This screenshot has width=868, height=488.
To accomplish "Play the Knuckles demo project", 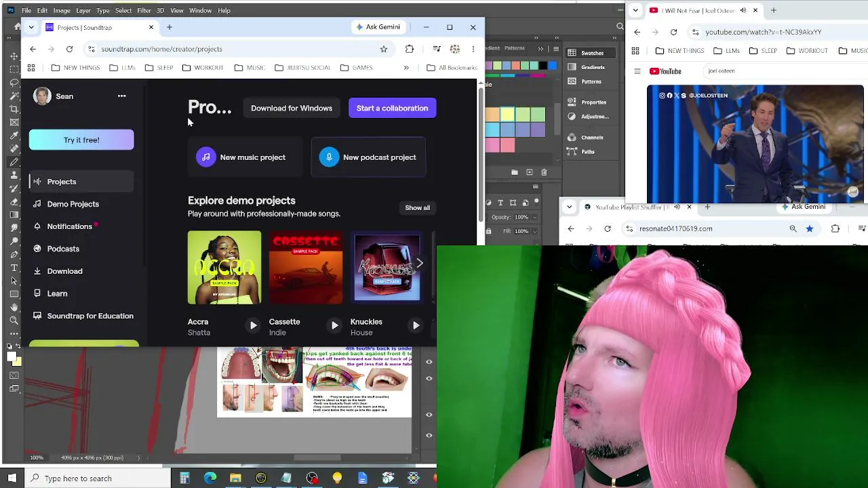I will 416,326.
